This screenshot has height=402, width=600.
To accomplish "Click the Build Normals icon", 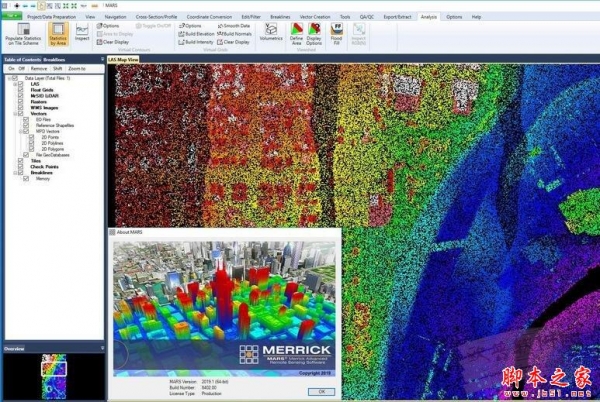I will point(220,34).
